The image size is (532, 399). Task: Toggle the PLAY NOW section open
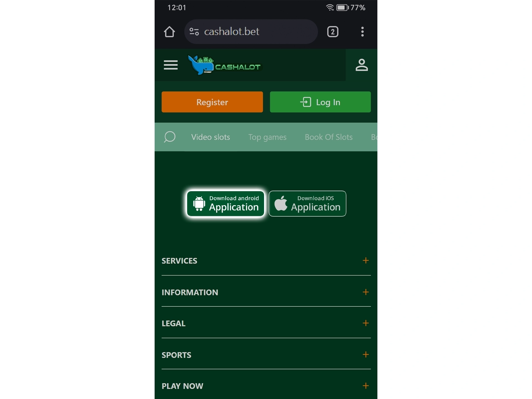point(365,386)
